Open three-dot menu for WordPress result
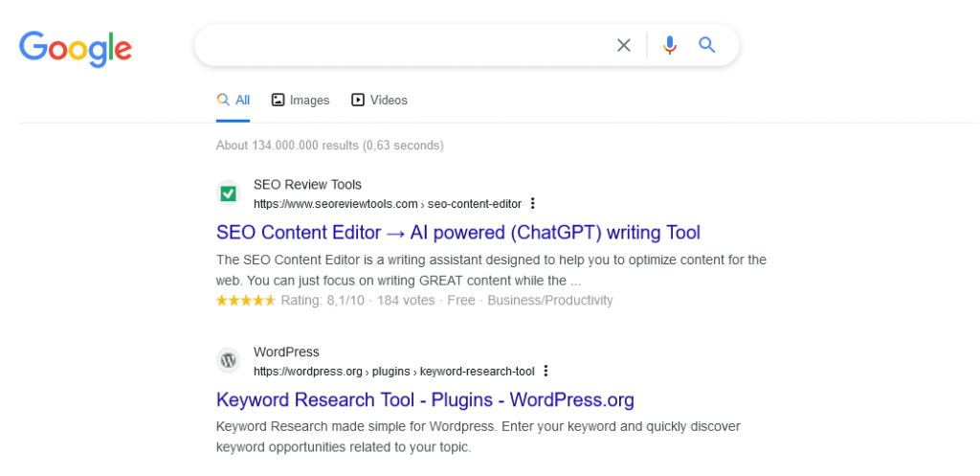 pos(546,372)
